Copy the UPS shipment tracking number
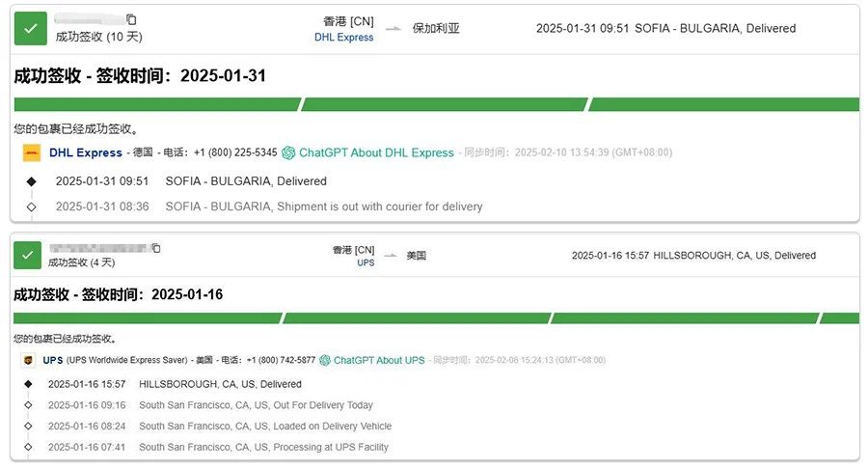868x468 pixels. click(x=156, y=248)
